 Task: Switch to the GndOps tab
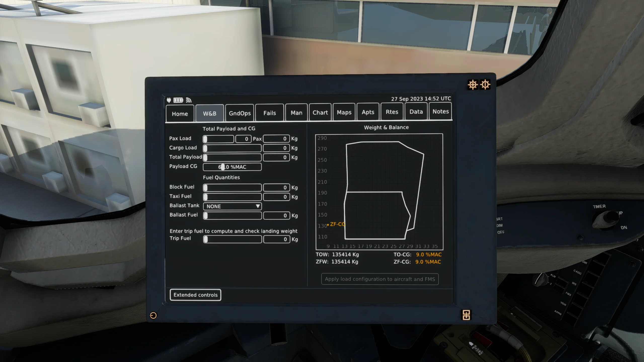pos(240,113)
